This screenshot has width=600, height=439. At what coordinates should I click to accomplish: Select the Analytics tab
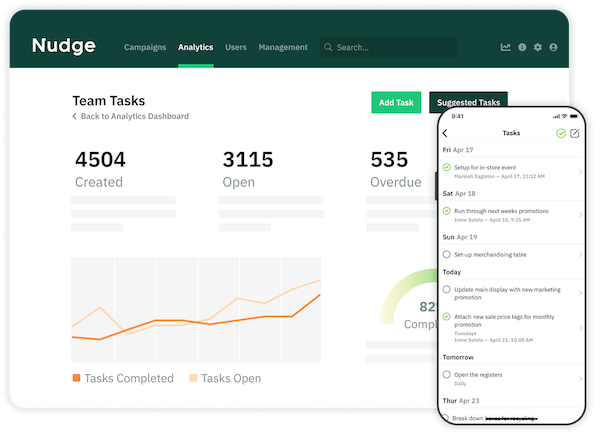click(196, 47)
